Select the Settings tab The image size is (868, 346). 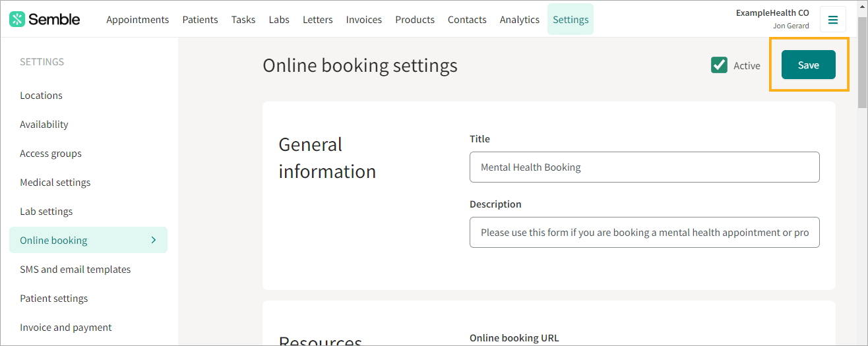(x=571, y=19)
